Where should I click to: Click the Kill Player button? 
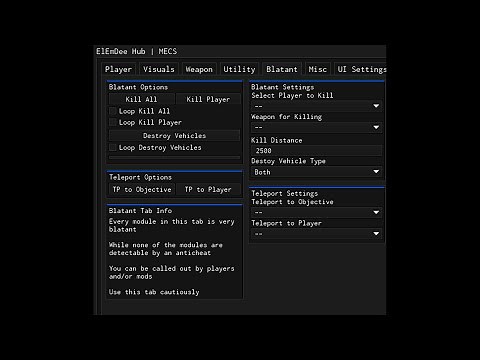click(x=208, y=99)
